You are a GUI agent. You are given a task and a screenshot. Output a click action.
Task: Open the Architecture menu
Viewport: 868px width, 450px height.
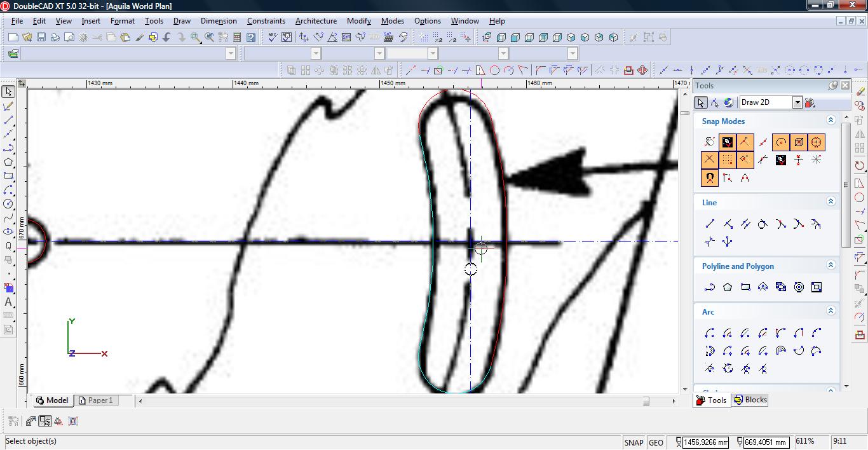tap(316, 21)
